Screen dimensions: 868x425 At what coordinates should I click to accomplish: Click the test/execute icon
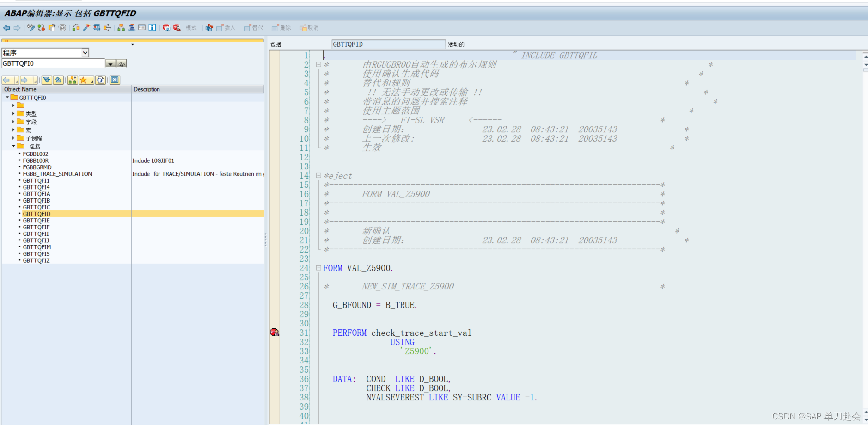[x=97, y=28]
